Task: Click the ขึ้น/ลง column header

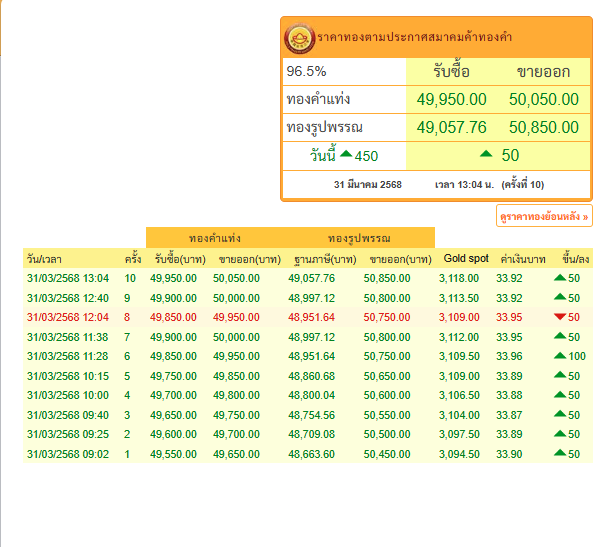Action: click(x=575, y=259)
